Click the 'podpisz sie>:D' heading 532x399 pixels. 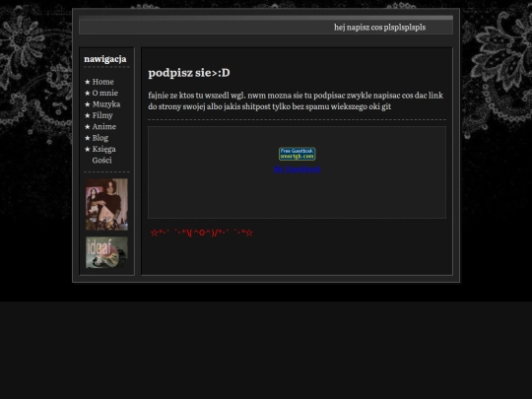click(189, 73)
